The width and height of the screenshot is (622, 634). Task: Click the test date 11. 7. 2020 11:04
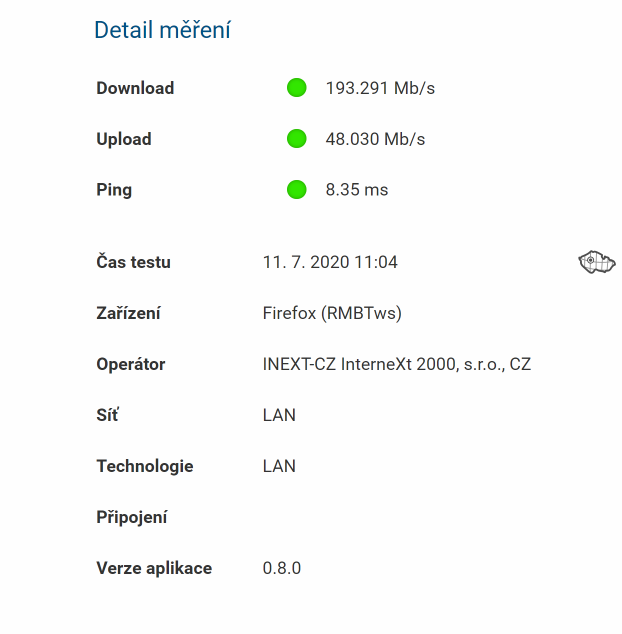tap(330, 262)
